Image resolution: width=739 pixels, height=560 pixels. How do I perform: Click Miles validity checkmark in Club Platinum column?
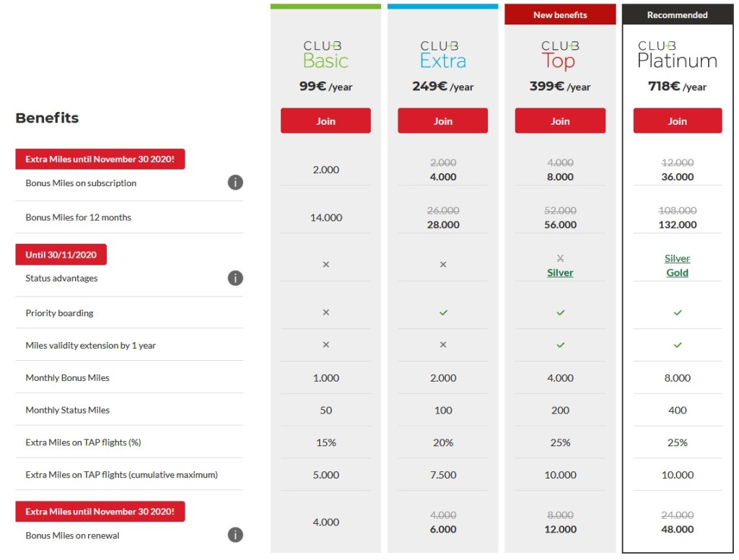coord(677,345)
